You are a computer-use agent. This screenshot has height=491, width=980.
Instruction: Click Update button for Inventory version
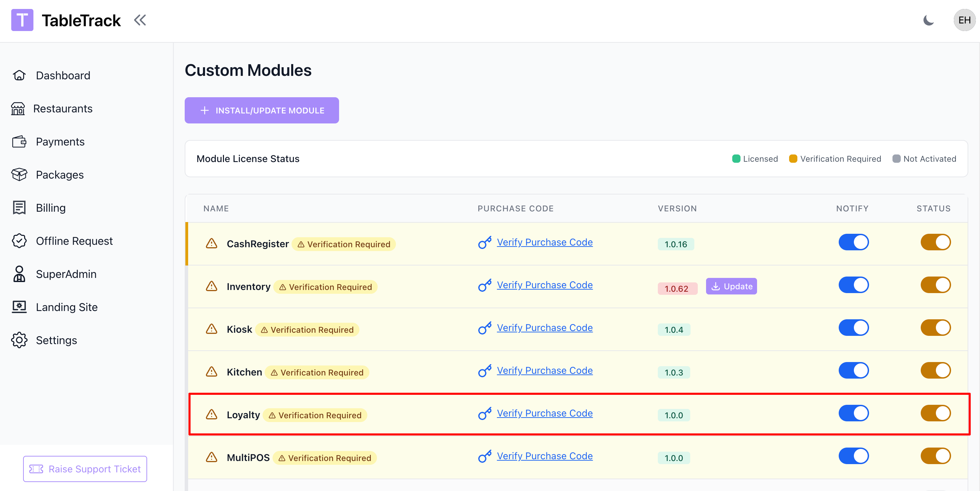click(x=731, y=286)
